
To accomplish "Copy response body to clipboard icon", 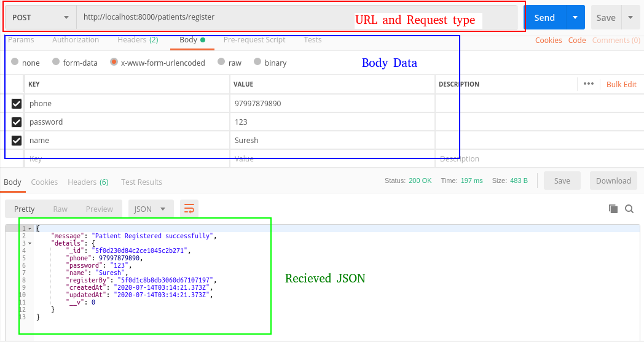I will [613, 209].
